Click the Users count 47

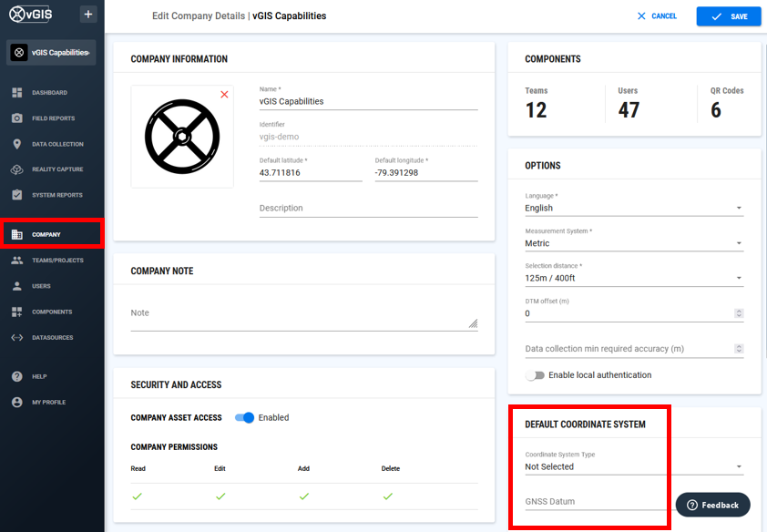coord(629,110)
